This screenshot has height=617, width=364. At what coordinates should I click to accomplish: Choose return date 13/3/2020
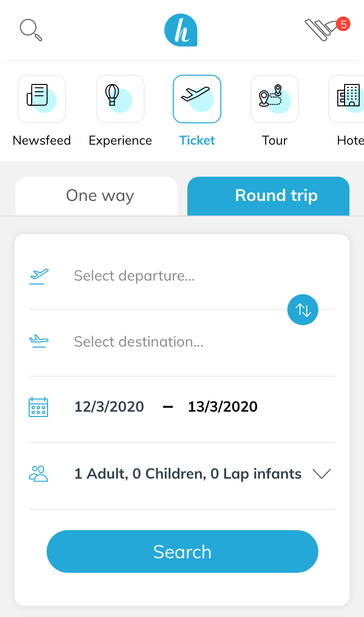[x=223, y=406]
